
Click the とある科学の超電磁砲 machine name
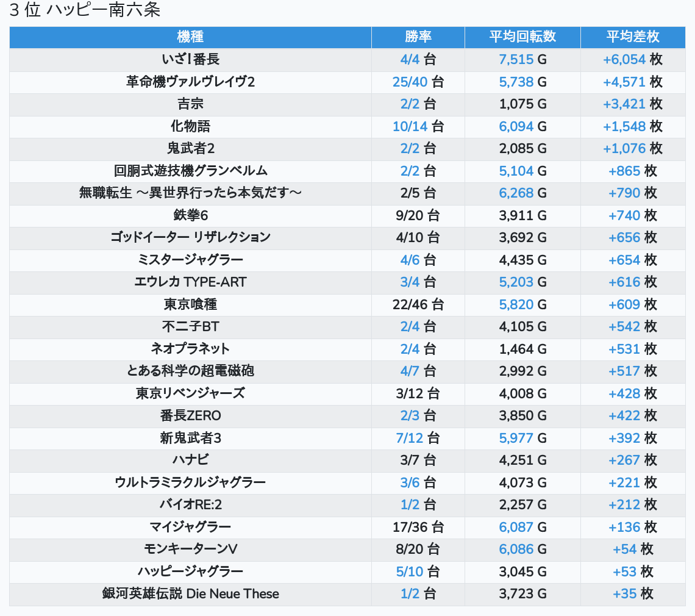pyautogui.click(x=190, y=371)
